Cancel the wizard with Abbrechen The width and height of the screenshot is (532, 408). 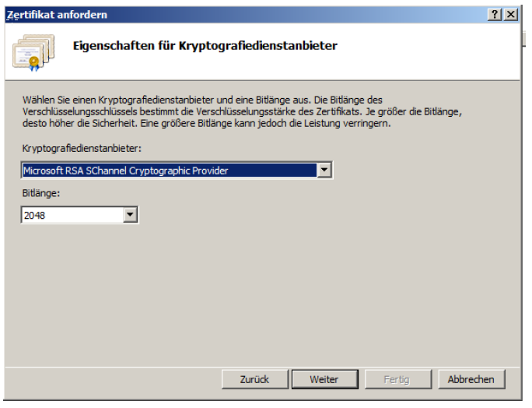[x=471, y=379]
